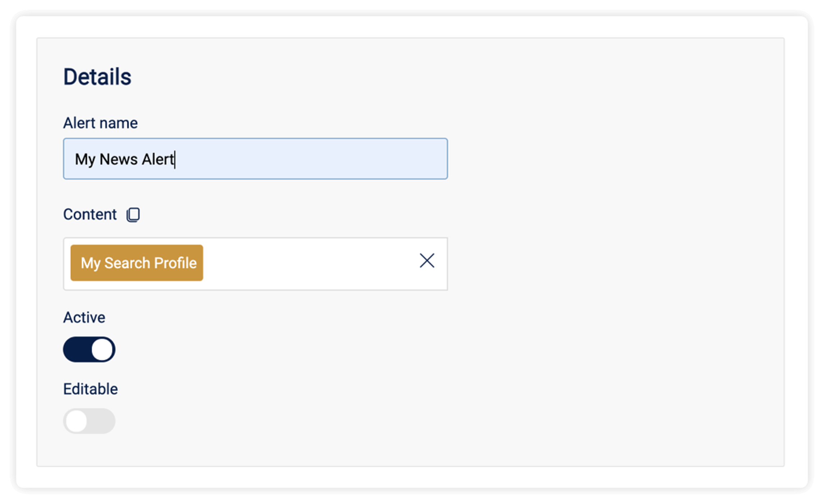Image resolution: width=824 pixels, height=504 pixels.
Task: Click the Details heading
Action: point(97,77)
